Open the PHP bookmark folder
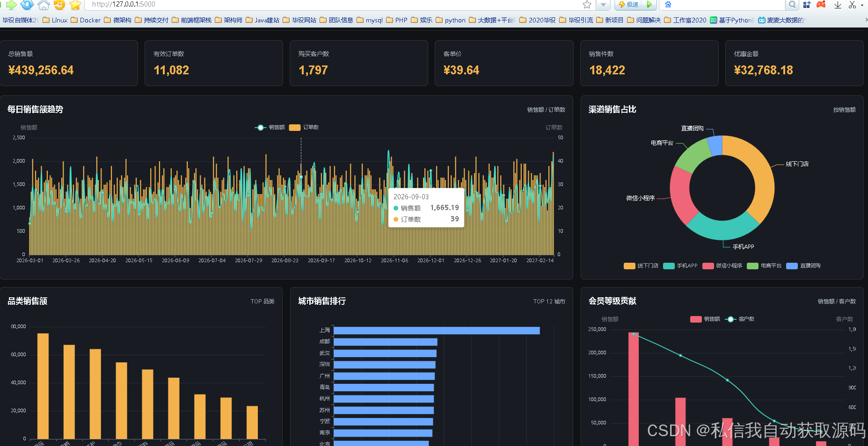868x446 pixels. [x=397, y=20]
